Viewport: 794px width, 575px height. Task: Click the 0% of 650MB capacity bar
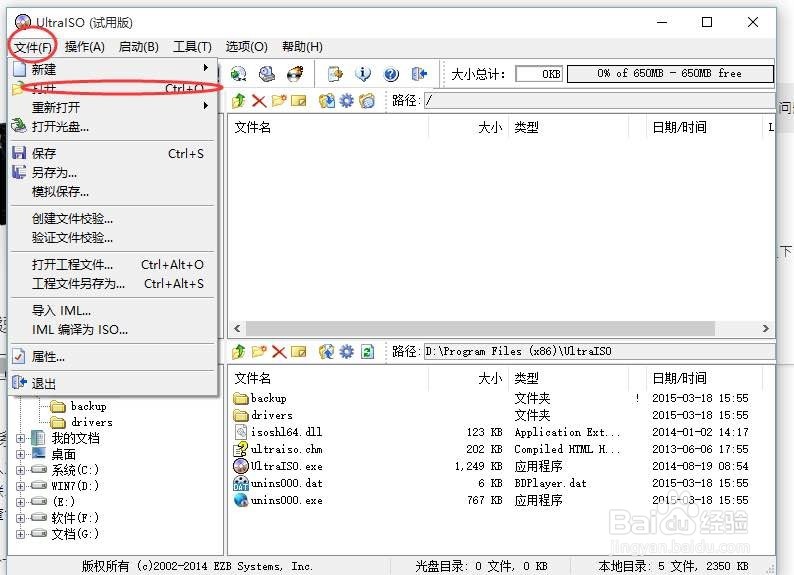[x=670, y=73]
